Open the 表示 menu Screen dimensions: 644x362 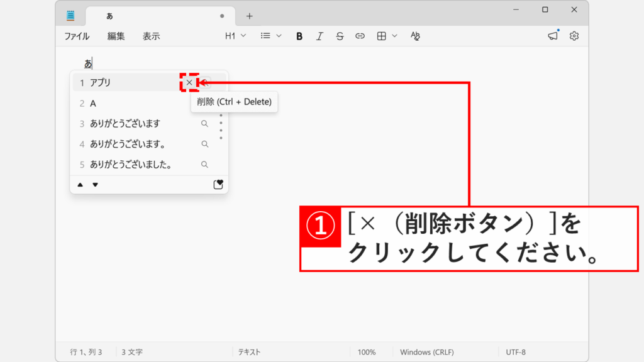151,36
